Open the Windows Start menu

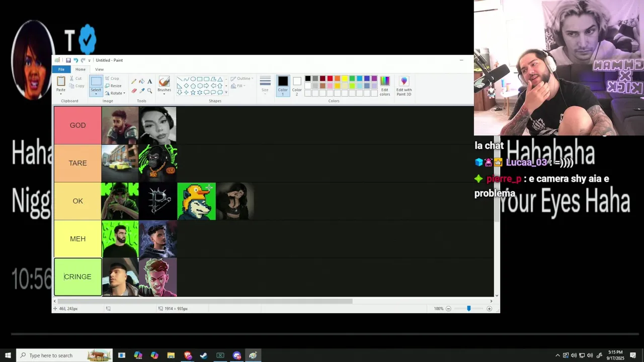click(x=8, y=355)
